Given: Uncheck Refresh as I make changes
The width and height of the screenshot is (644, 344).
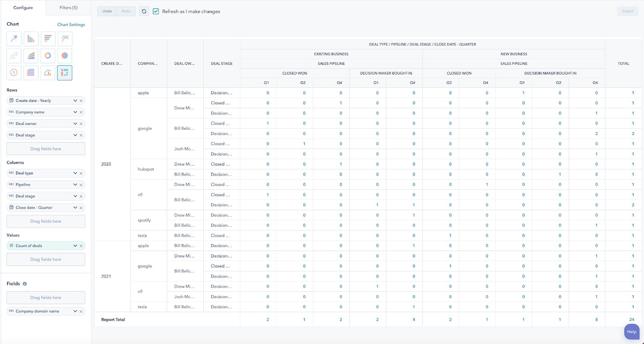Looking at the screenshot, I should point(156,11).
